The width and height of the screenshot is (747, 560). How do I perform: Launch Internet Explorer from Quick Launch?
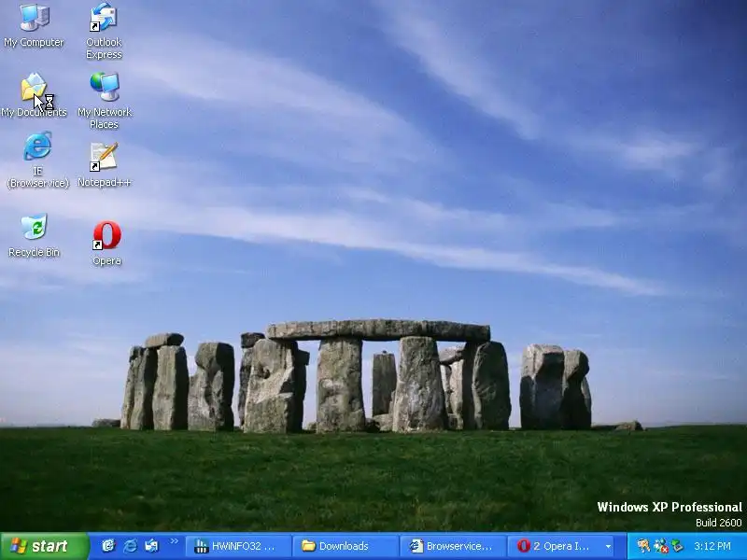click(x=130, y=546)
